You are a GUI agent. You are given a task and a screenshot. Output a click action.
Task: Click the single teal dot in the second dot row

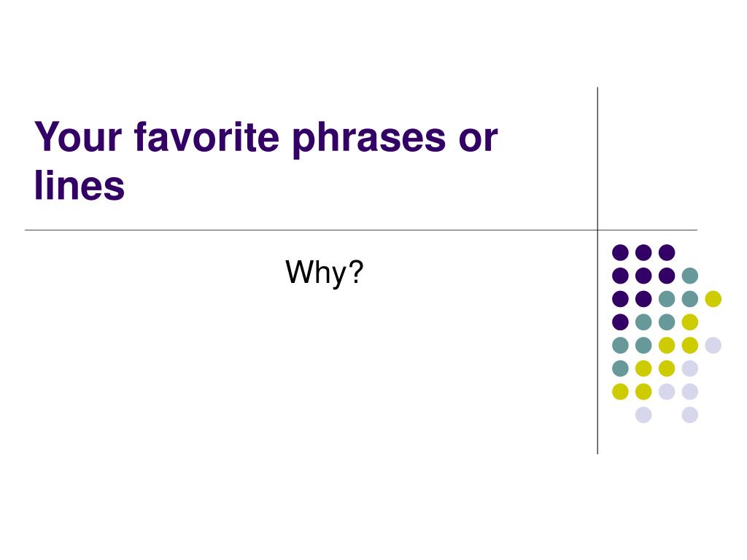690,276
